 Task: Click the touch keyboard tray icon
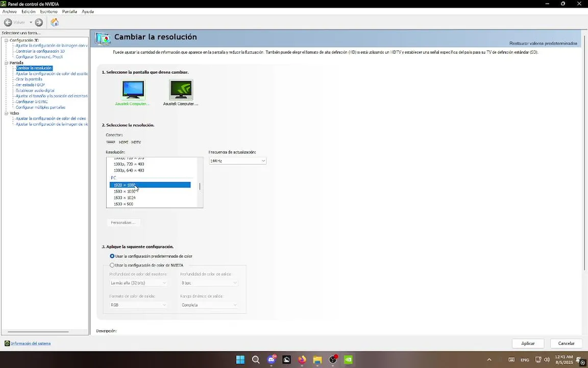[511, 360]
